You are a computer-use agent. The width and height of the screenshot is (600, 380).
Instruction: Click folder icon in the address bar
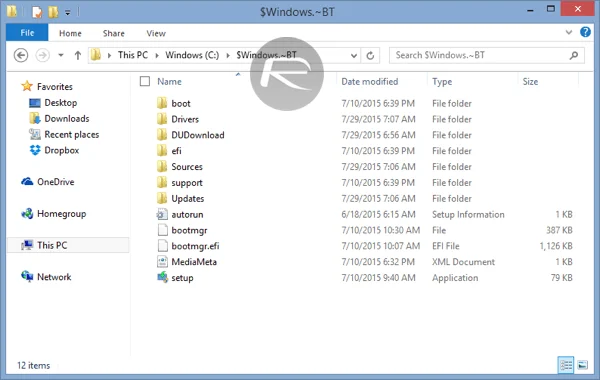coord(96,55)
